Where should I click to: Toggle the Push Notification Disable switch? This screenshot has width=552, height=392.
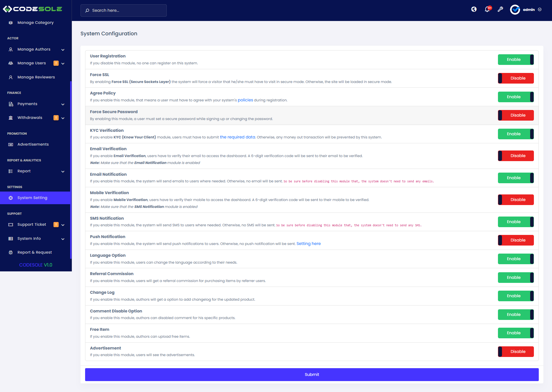click(516, 240)
